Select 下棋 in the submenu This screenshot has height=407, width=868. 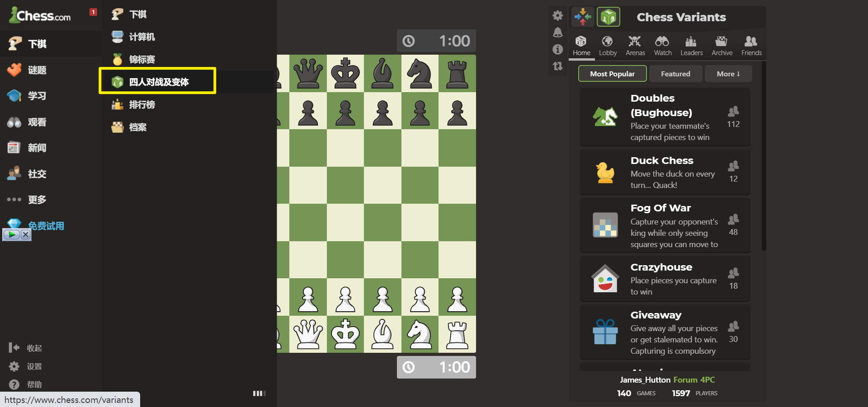pos(129,14)
